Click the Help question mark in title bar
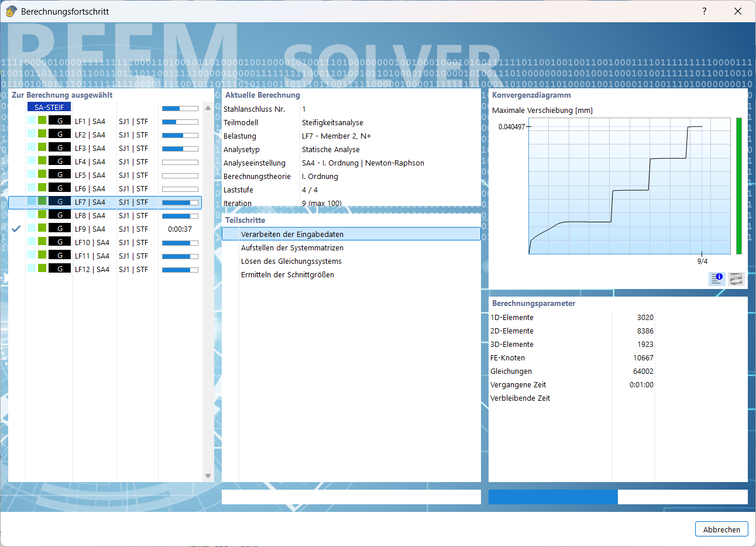Image resolution: width=756 pixels, height=547 pixels. pyautogui.click(x=704, y=11)
